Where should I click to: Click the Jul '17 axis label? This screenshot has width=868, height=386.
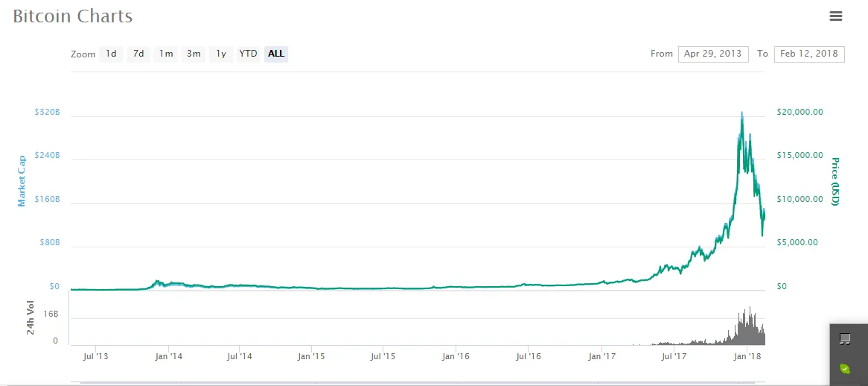click(673, 356)
